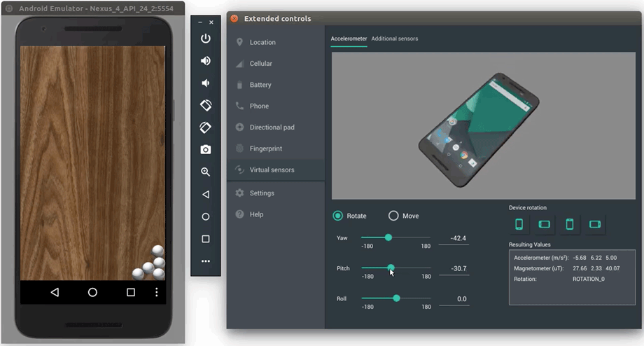Open the phone's vertical dots menu

point(157,292)
